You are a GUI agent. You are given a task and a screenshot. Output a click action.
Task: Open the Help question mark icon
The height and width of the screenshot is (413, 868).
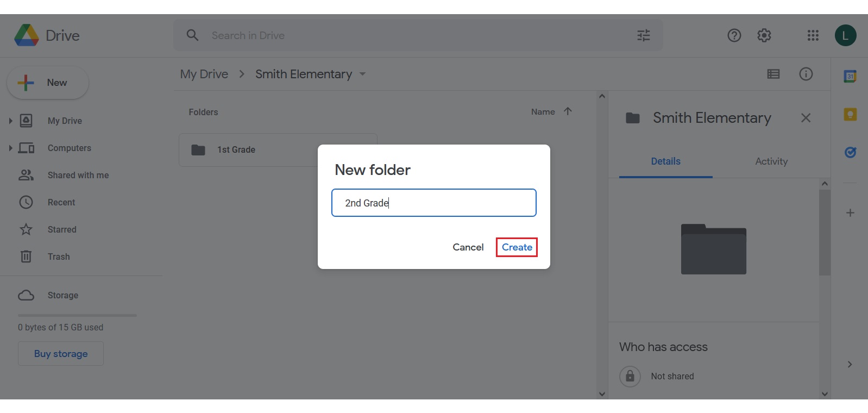pos(734,35)
